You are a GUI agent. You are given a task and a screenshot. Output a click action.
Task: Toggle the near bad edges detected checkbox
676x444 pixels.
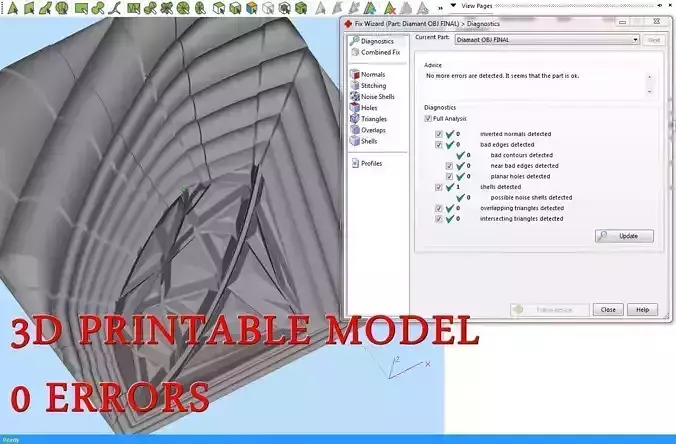(x=449, y=166)
